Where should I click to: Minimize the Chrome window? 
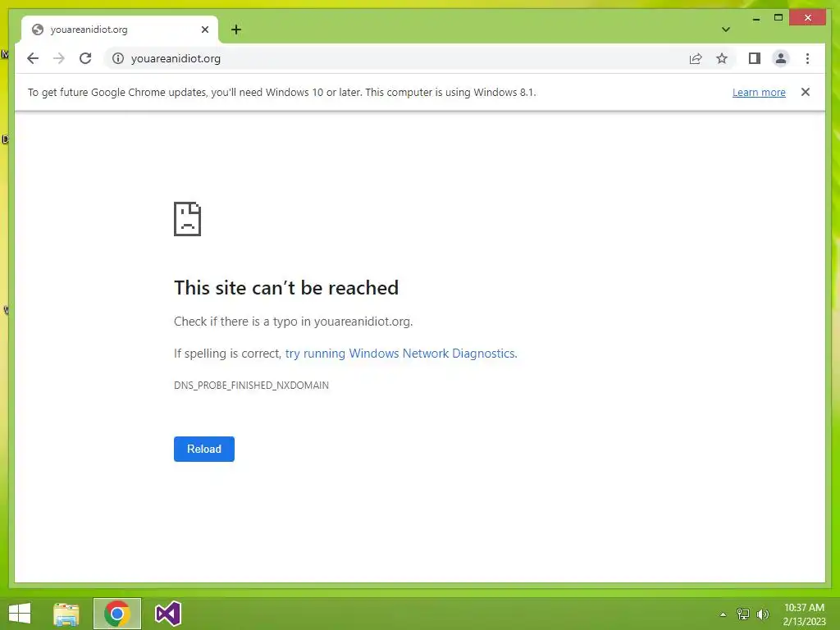click(756, 18)
